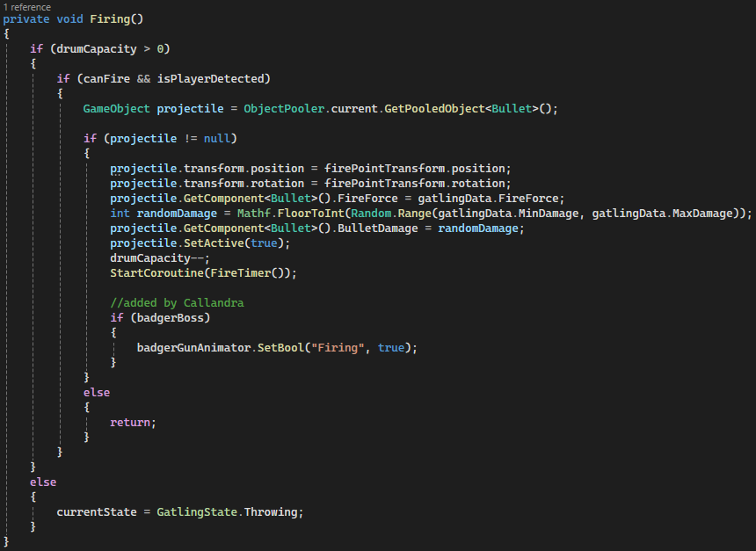The image size is (756, 551).
Task: Click MinDamage argument
Action: 549,214
